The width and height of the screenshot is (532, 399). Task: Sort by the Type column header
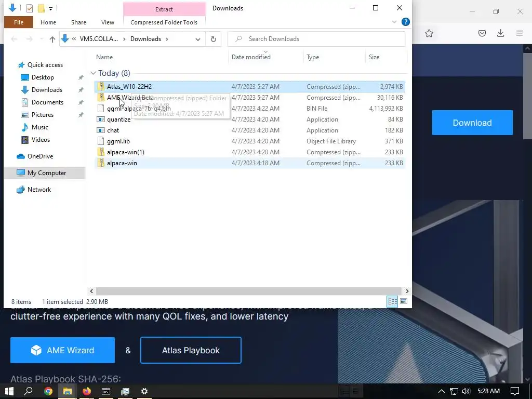[x=313, y=57]
